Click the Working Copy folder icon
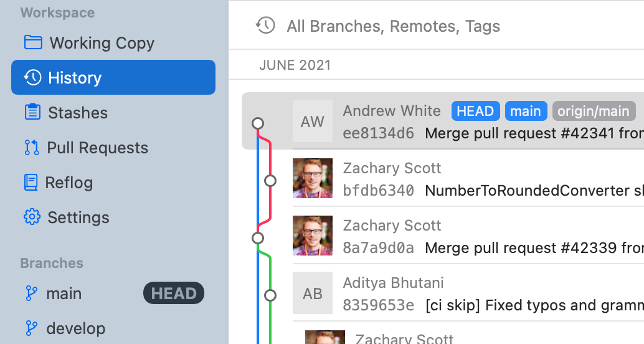644x344 pixels. pyautogui.click(x=32, y=42)
